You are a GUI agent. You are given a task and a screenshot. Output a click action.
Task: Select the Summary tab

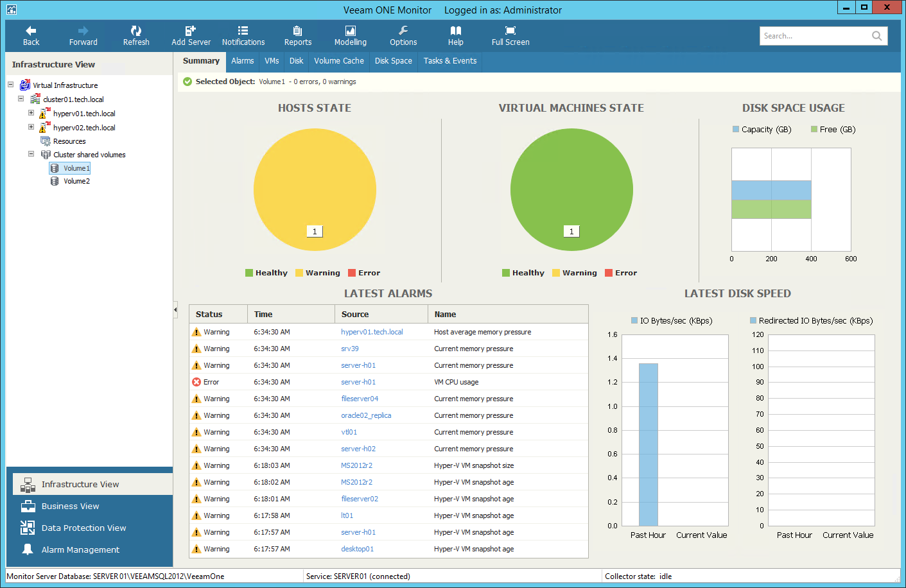(x=201, y=61)
